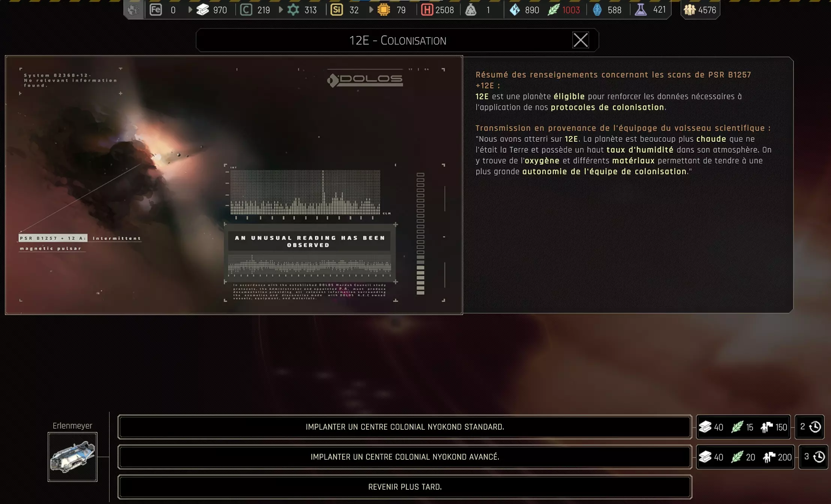Click the carbon C resource icon
The width and height of the screenshot is (831, 504).
tap(246, 10)
